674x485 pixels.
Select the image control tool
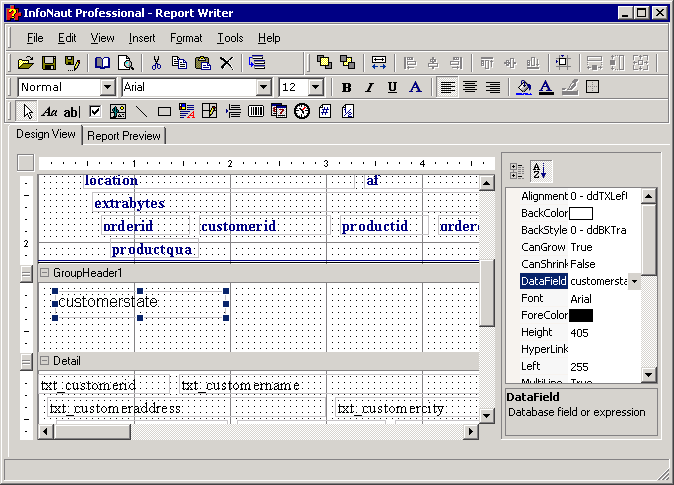[x=118, y=112]
